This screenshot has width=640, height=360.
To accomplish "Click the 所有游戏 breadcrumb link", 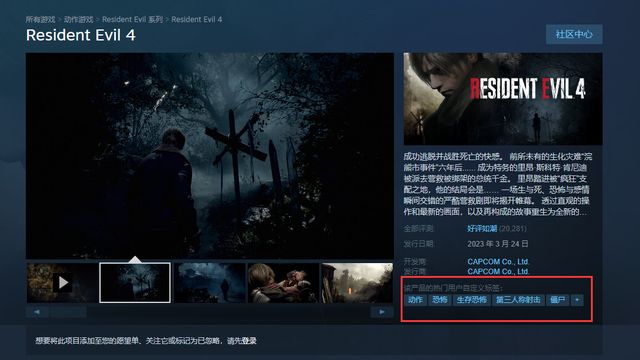I will tap(40, 19).
